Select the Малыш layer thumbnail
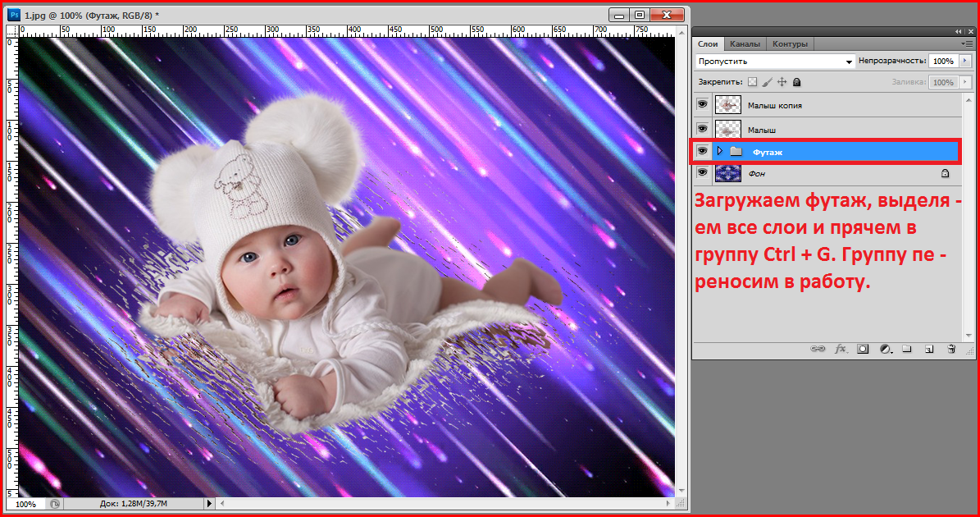 [x=728, y=129]
